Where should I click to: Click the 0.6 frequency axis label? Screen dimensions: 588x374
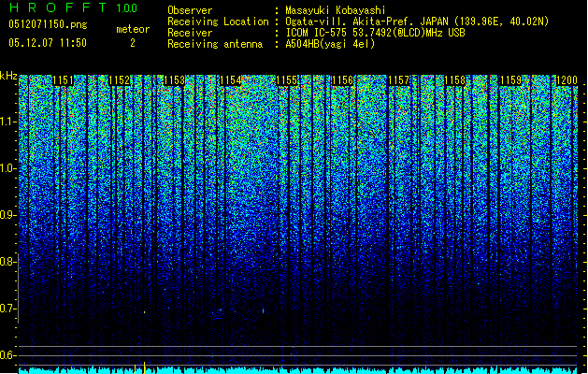tap(7, 355)
